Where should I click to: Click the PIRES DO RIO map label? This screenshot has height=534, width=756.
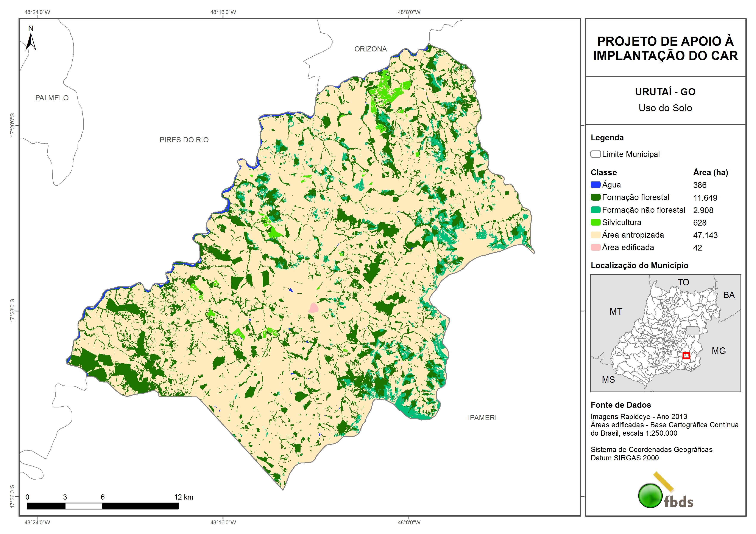pyautogui.click(x=184, y=140)
